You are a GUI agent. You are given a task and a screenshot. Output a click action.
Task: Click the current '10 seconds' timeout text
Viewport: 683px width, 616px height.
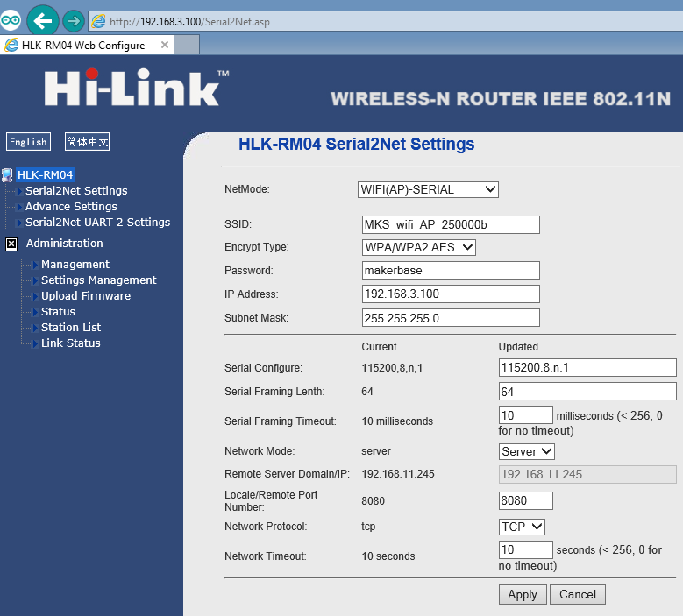388,556
